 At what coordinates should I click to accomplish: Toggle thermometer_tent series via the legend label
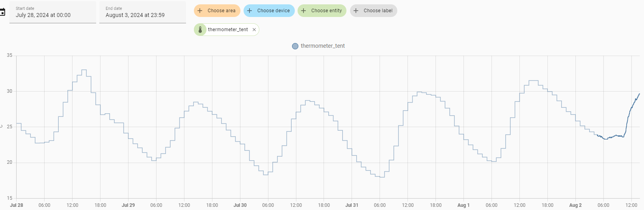click(322, 46)
